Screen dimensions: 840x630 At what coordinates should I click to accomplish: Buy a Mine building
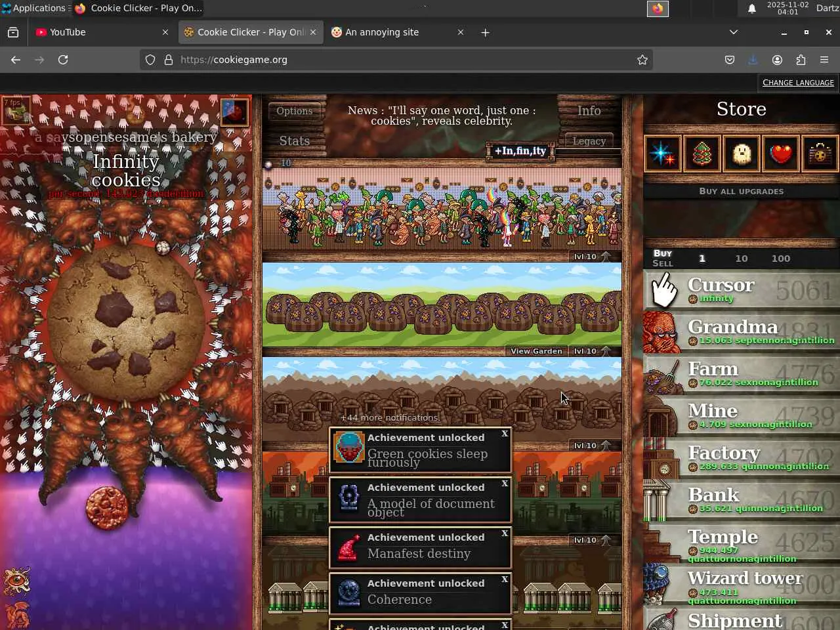click(742, 416)
